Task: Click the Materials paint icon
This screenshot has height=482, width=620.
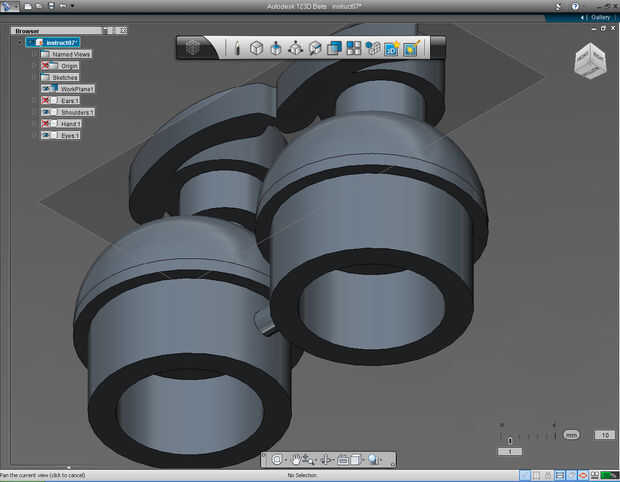Action: click(412, 48)
